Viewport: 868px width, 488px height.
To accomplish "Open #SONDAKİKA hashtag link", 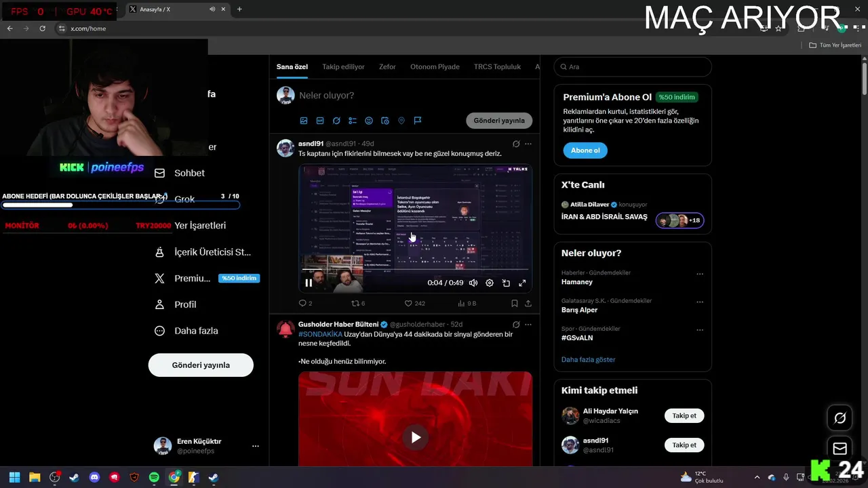I will tap(320, 334).
